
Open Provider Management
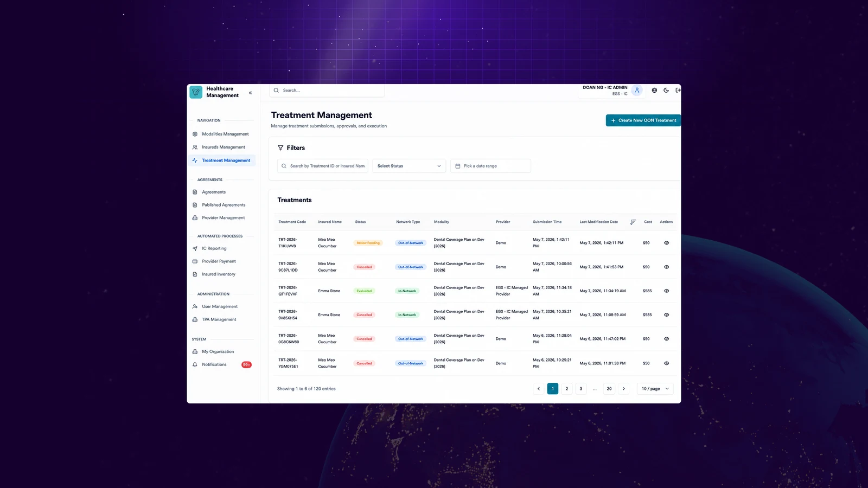click(222, 218)
